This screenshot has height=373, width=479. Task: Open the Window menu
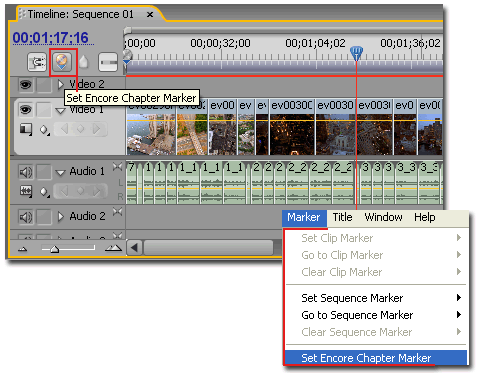click(383, 217)
